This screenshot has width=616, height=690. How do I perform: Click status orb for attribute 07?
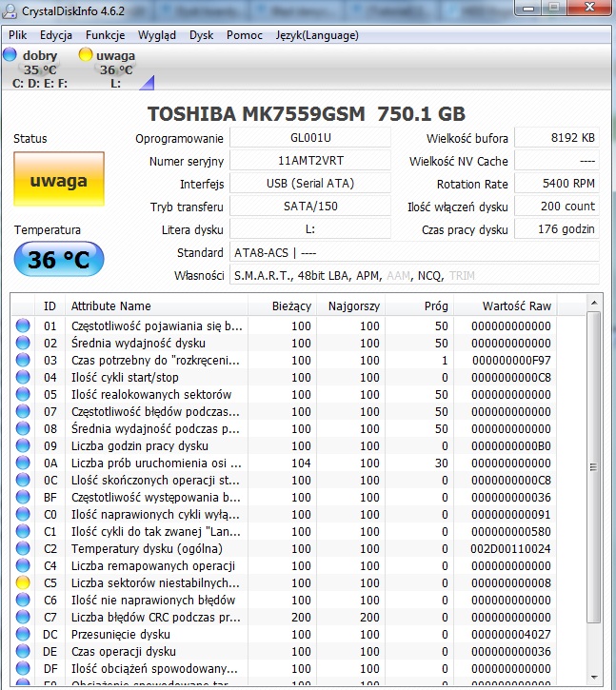(x=23, y=411)
